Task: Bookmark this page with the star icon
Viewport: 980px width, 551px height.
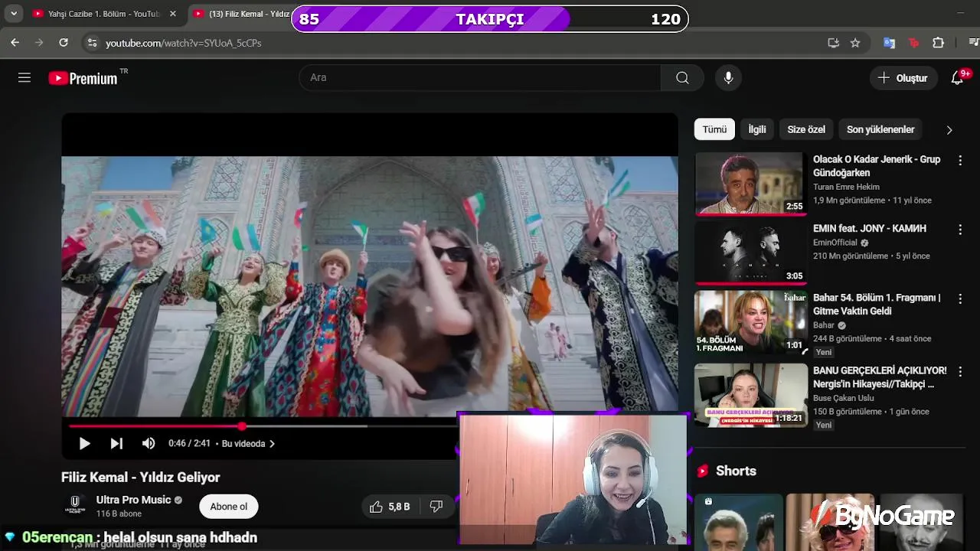Action: [x=855, y=43]
